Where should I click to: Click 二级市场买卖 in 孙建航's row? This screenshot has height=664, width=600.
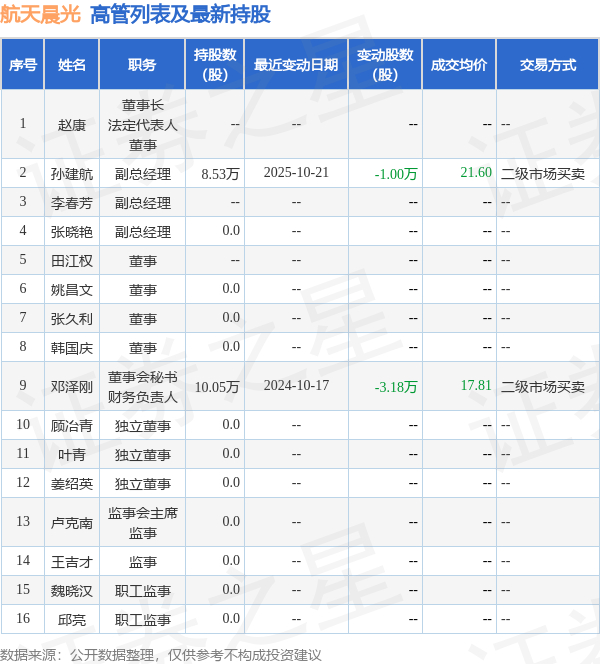coord(543,174)
